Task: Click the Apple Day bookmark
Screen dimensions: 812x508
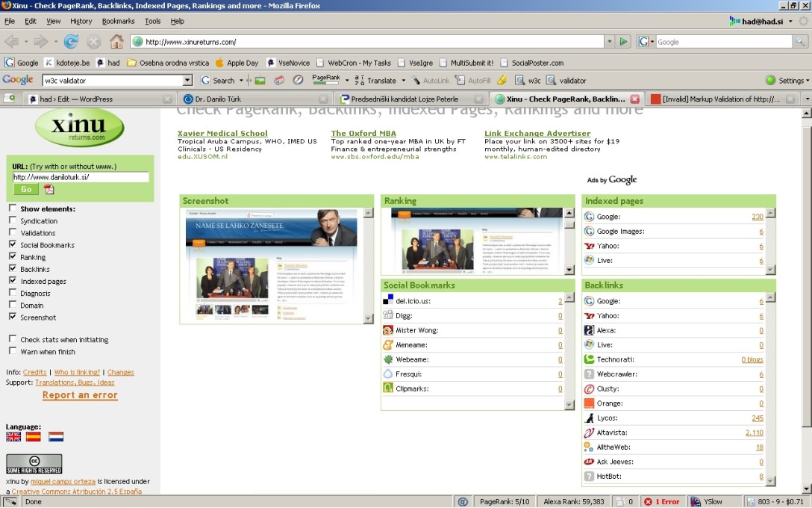Action: [x=237, y=63]
